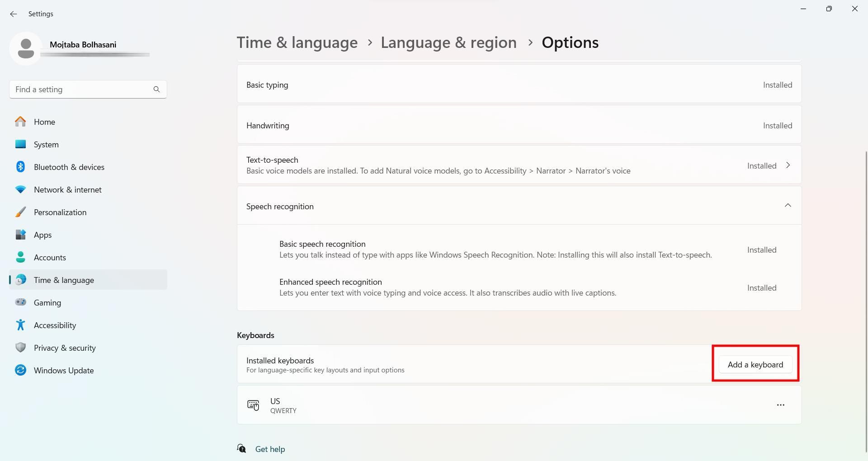Click the Personalization paintbrush icon
The image size is (868, 461).
20,212
